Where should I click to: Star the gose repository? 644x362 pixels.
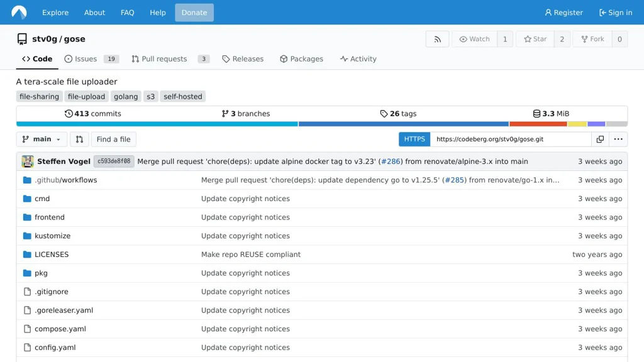pos(535,39)
